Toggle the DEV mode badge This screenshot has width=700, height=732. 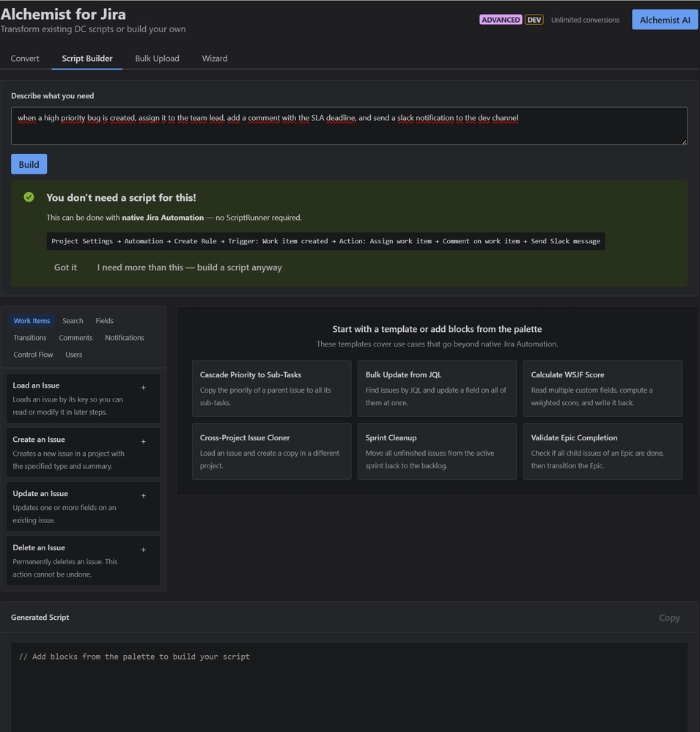coord(534,19)
